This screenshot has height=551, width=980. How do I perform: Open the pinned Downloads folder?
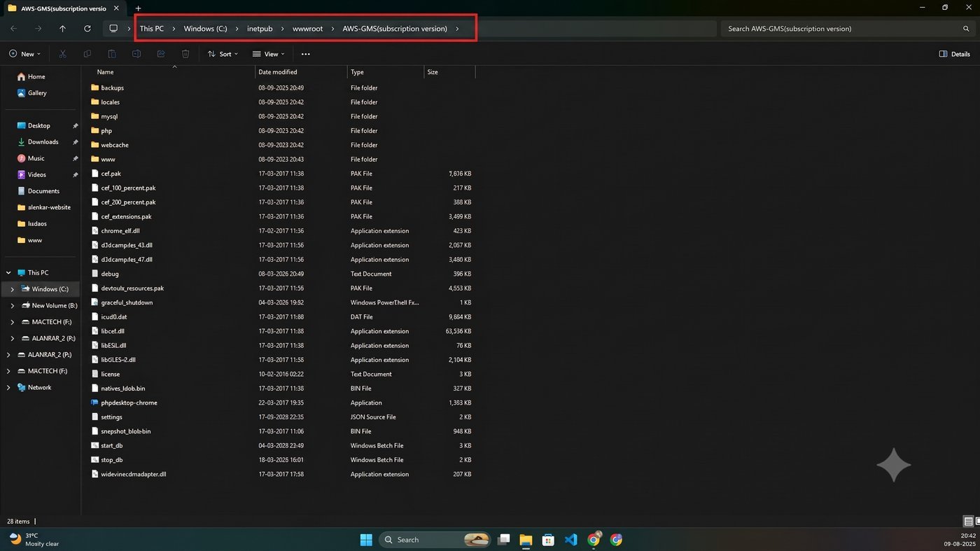pyautogui.click(x=42, y=141)
